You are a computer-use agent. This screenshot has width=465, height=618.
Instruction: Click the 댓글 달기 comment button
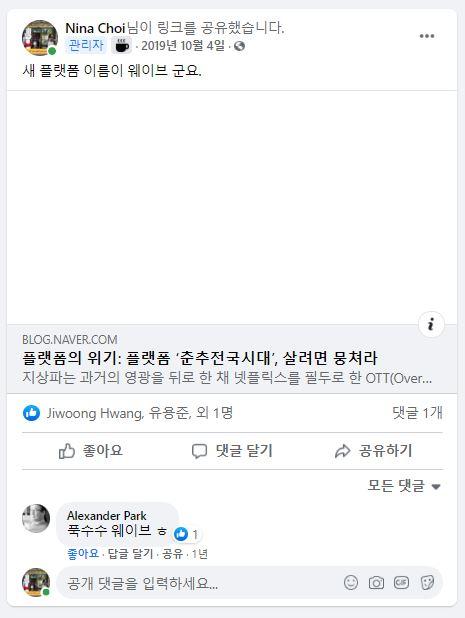[x=232, y=451]
